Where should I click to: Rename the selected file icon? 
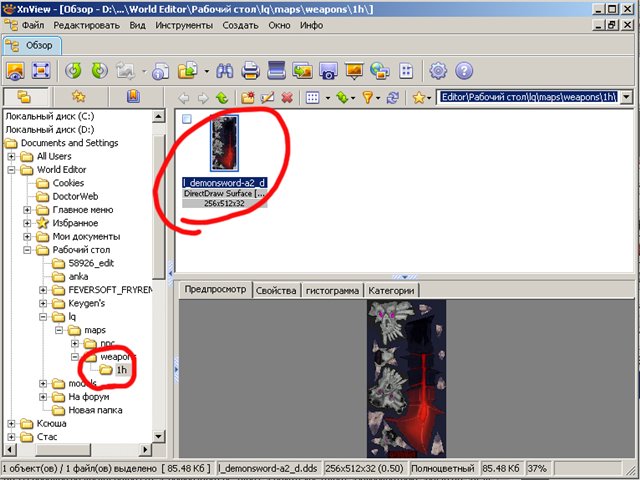267,98
